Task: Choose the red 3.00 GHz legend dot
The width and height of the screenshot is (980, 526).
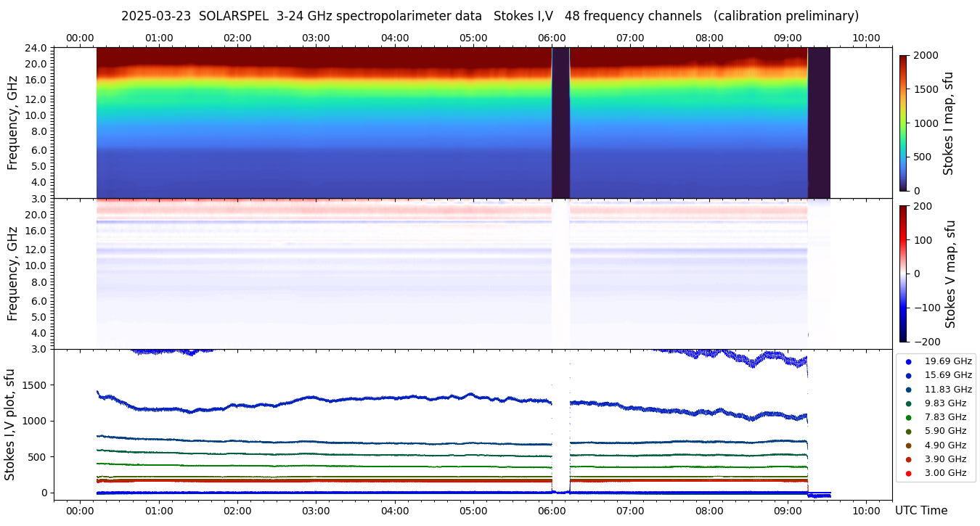Action: [x=908, y=474]
